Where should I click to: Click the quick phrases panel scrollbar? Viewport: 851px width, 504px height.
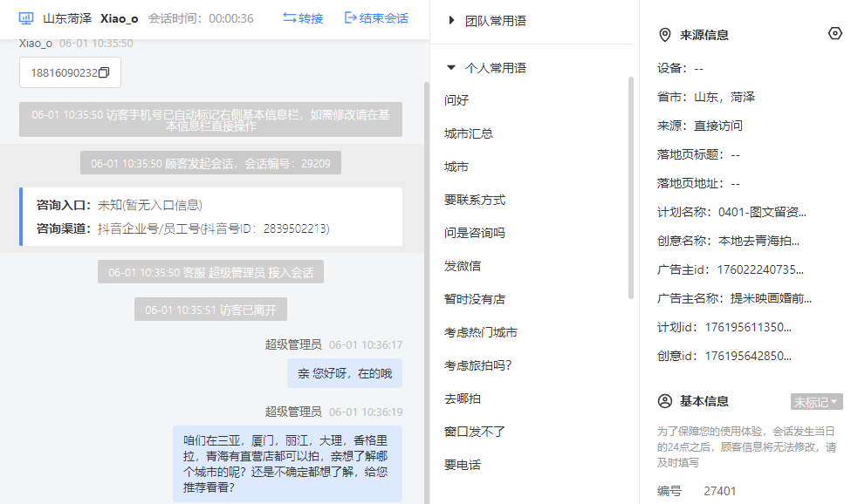coord(631,187)
